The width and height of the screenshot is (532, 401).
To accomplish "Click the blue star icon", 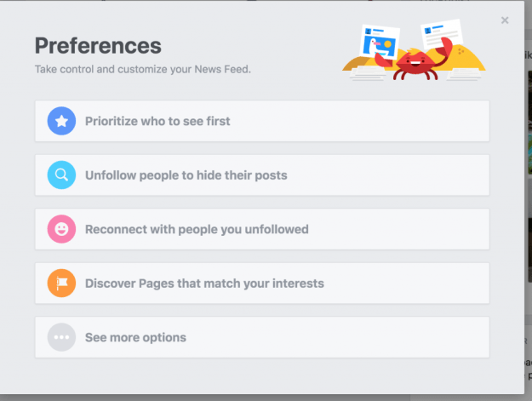I will tap(61, 122).
